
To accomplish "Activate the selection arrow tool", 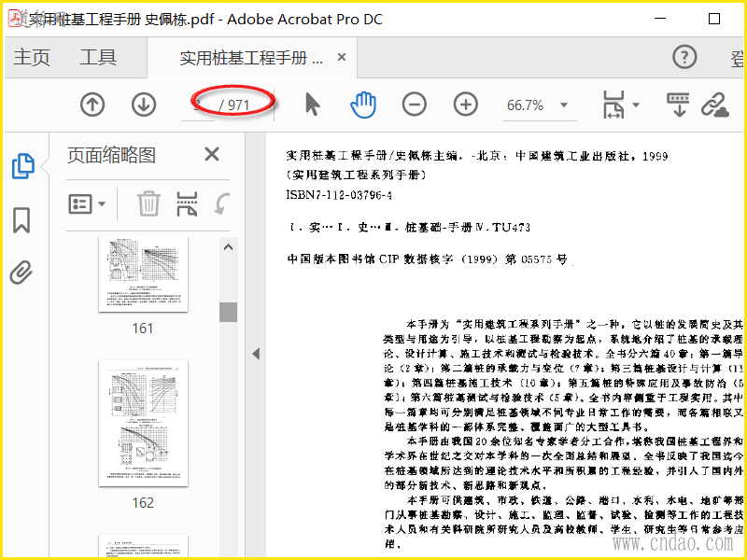I will pos(313,105).
